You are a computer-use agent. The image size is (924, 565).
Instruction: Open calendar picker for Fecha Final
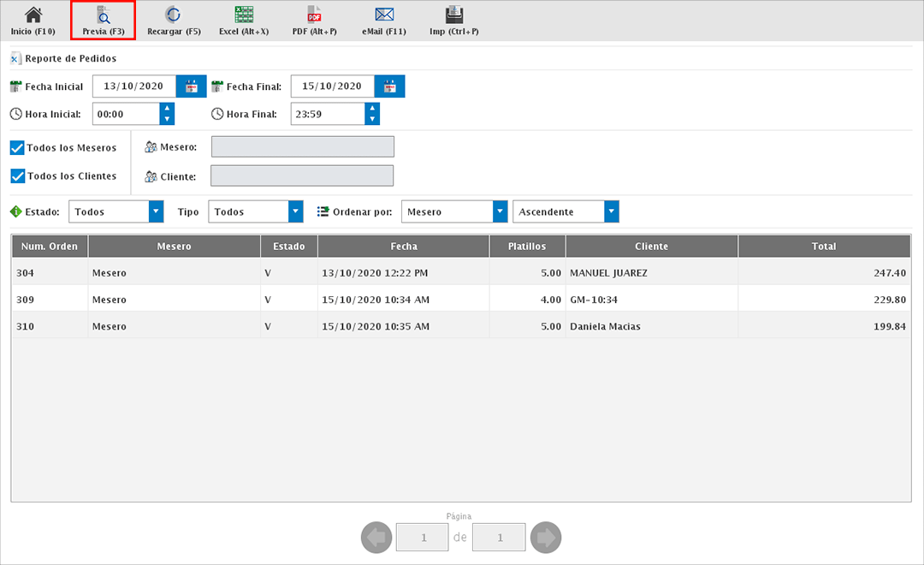pyautogui.click(x=390, y=86)
